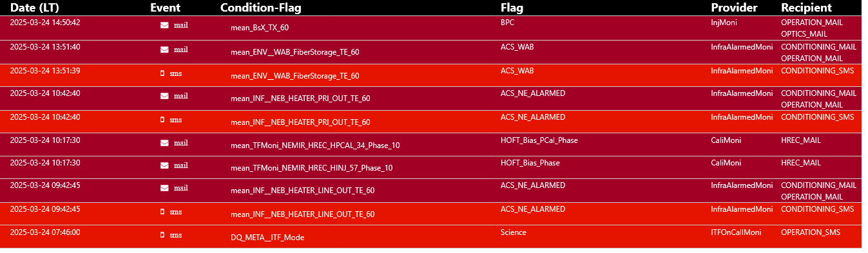Select the Provider column header
868x253 pixels.
point(734,8)
